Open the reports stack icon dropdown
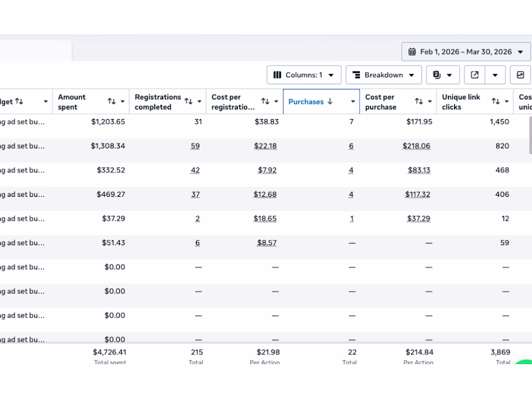532x399 pixels. click(x=443, y=75)
